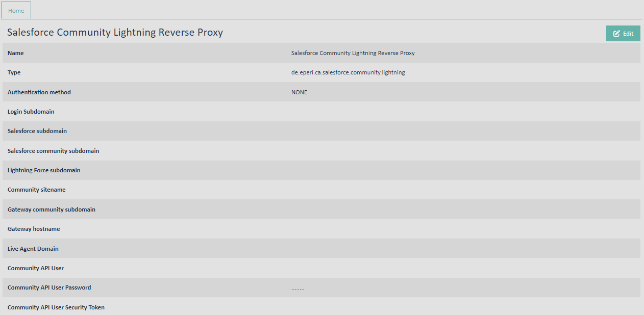This screenshot has height=315, width=644.
Task: Click the Login Subdomain label
Action: 31,112
